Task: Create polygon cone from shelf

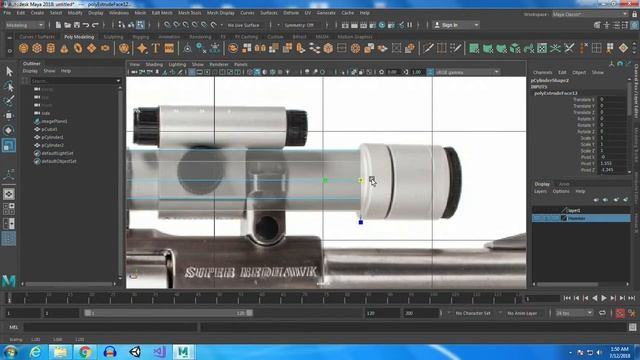Action: pyautogui.click(x=64, y=49)
